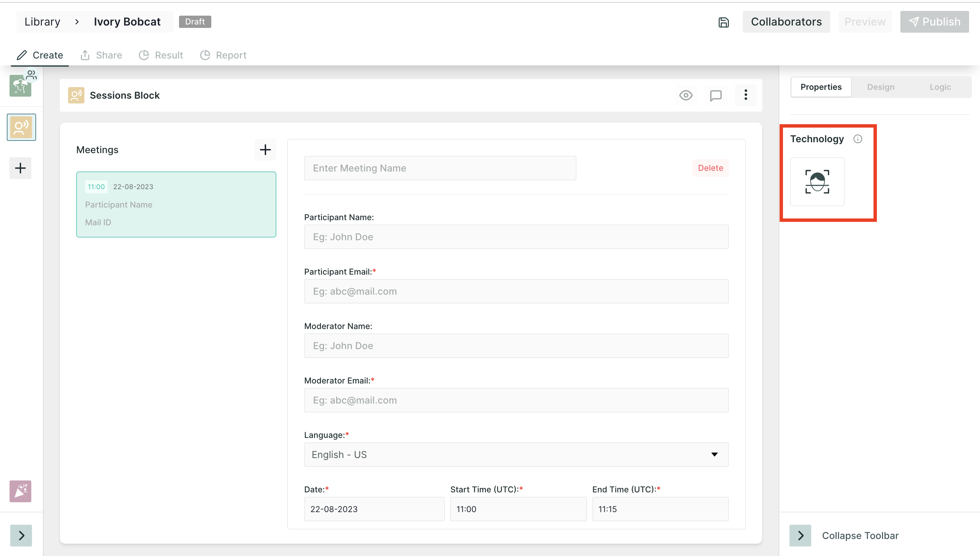Add a new meeting with plus icon
Image resolution: width=980 pixels, height=556 pixels.
pos(265,150)
